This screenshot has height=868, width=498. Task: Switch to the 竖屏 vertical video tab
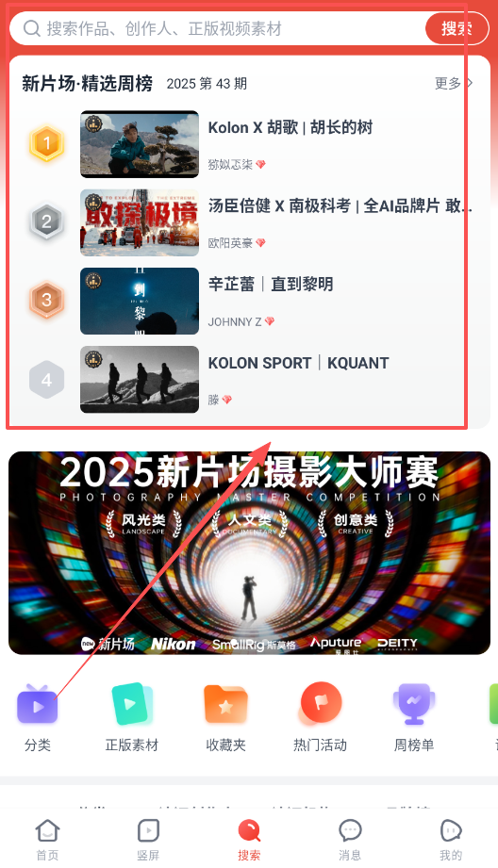(148, 839)
